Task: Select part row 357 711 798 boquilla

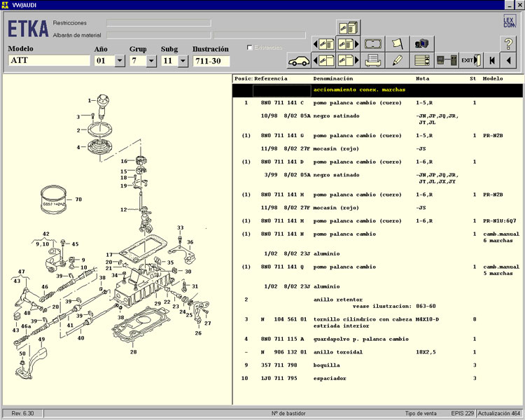Action: (377, 365)
